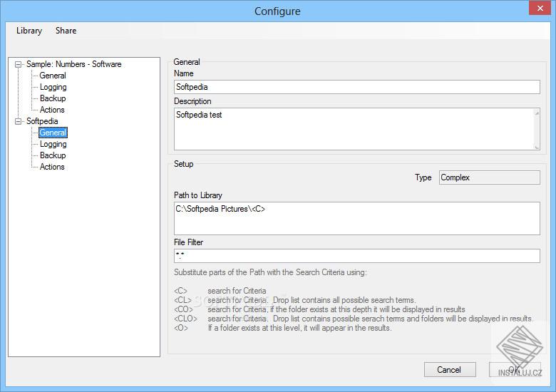Open Backup under the Softpedia node

[53, 155]
